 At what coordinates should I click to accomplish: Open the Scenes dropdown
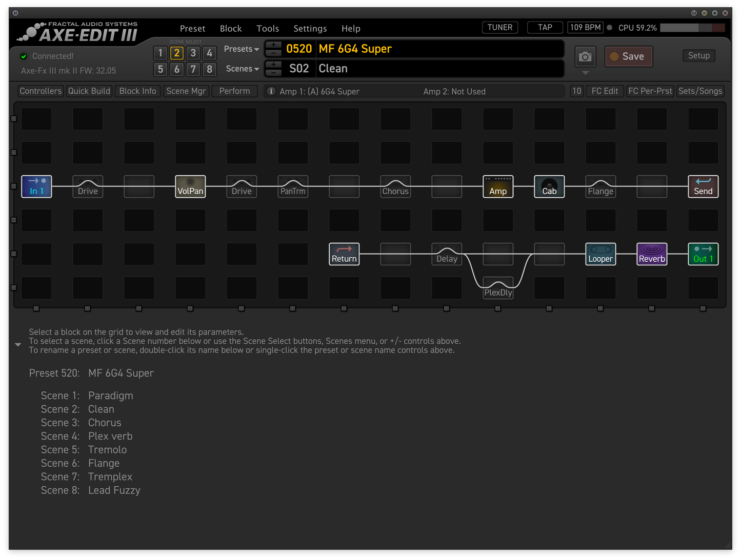(x=243, y=69)
